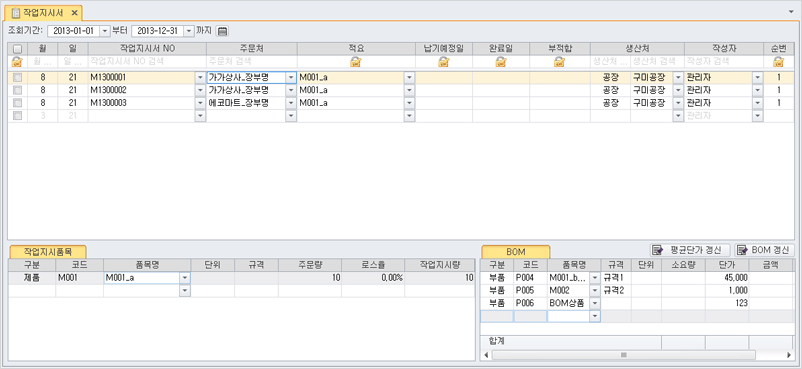
Task: Click filter icon in first checkbox column
Action: 17,62
